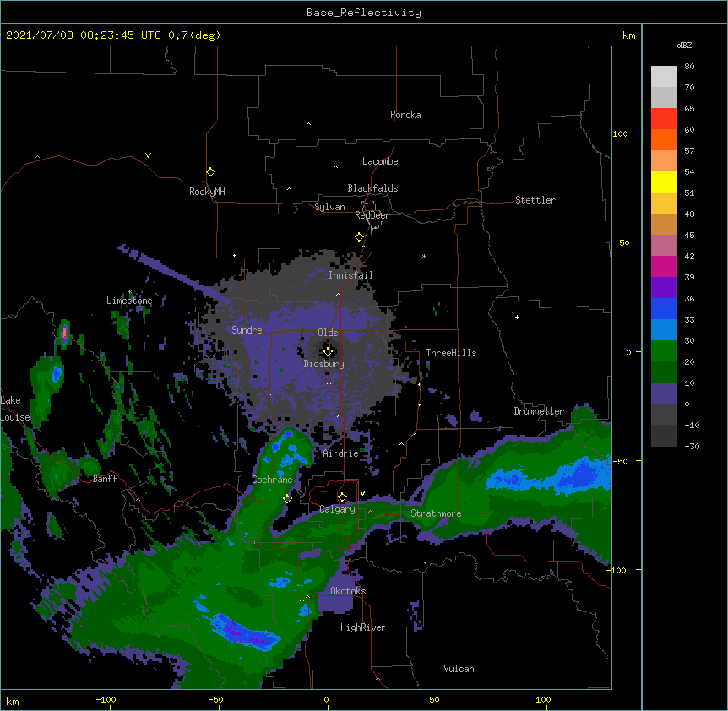Select the light blue 33 dBZ legend swatch

(x=664, y=330)
